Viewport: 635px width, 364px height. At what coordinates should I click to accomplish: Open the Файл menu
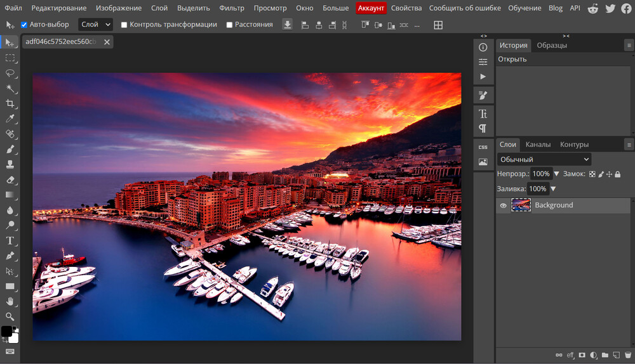13,8
